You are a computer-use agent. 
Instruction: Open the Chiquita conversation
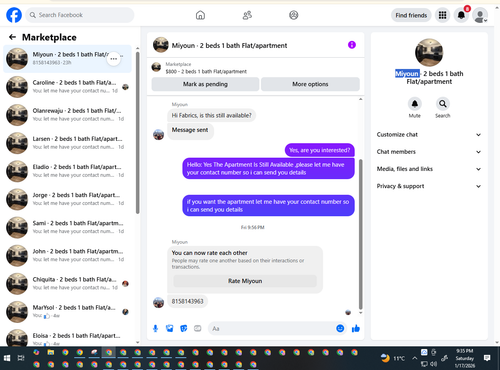click(68, 283)
